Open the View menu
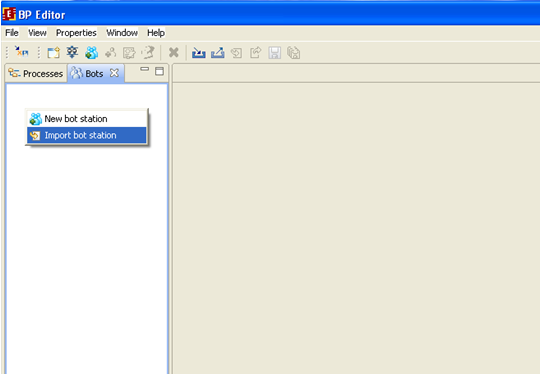 (37, 33)
